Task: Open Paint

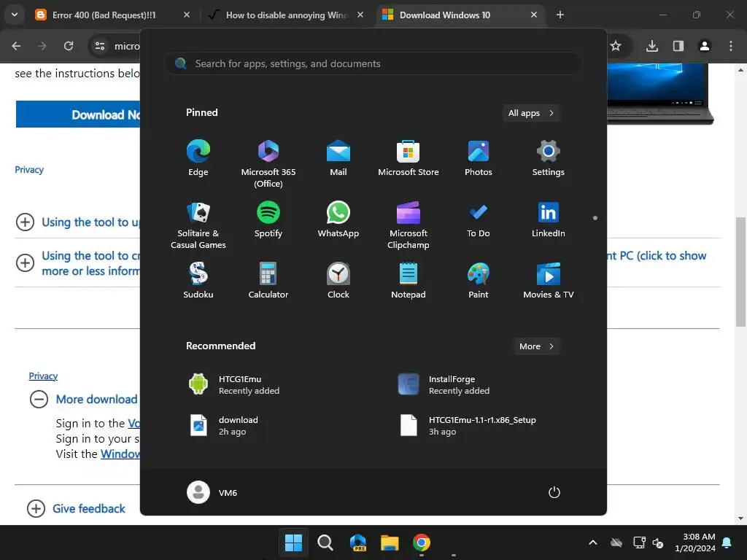Action: (479, 281)
